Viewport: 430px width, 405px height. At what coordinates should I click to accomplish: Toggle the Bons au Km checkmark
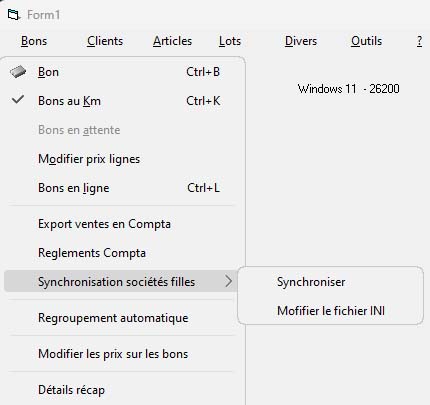pyautogui.click(x=18, y=100)
